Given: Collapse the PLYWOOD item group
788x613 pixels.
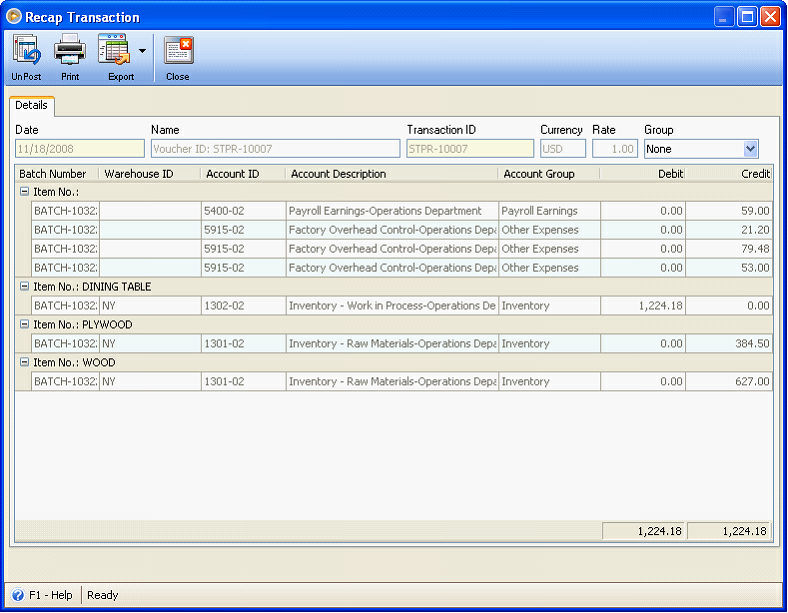Looking at the screenshot, I should coord(25,325).
